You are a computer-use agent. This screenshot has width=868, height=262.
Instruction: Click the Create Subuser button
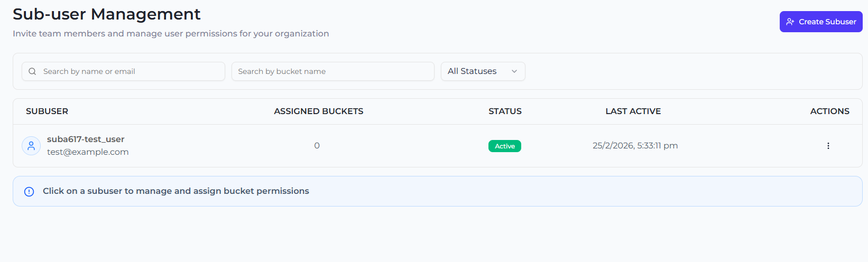(820, 22)
